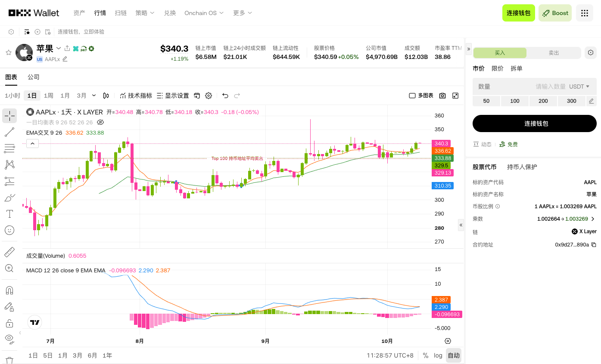This screenshot has width=601, height=364.
Task: Open the 持币人保护 tab
Action: pos(522,167)
